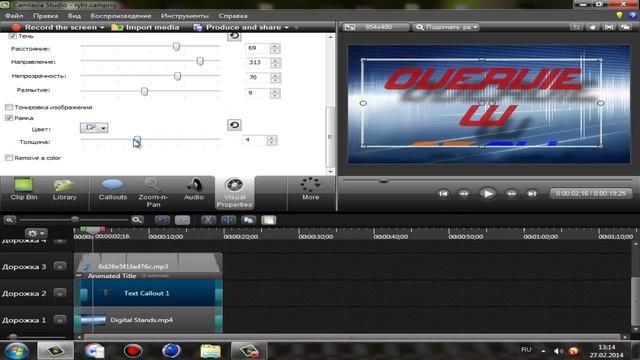This screenshot has height=360, width=640.
Task: Jump to previous clip in preview
Action: point(444,193)
